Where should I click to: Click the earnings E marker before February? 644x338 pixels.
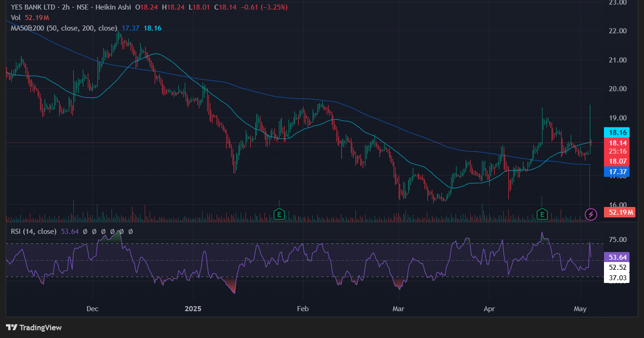coord(279,214)
